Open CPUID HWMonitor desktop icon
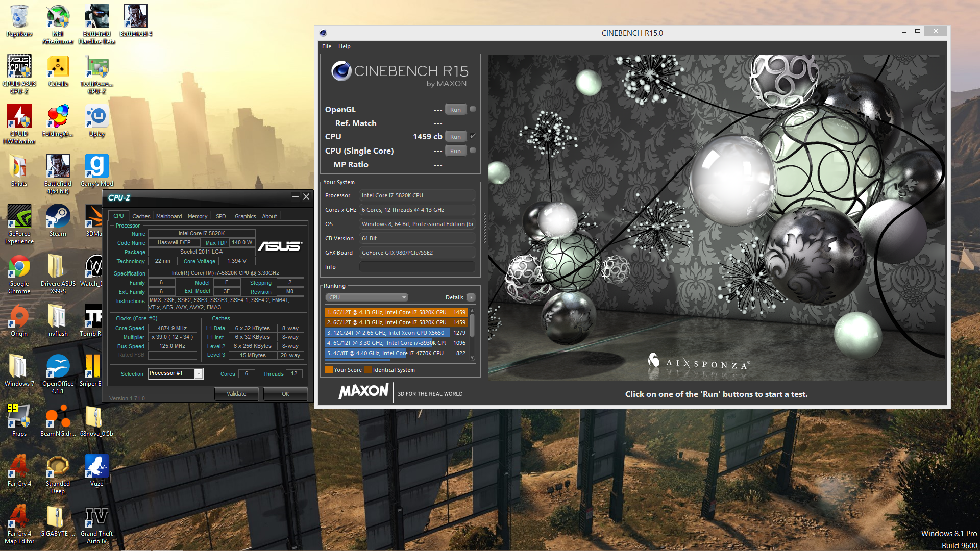Viewport: 980px width, 551px height. tap(19, 117)
